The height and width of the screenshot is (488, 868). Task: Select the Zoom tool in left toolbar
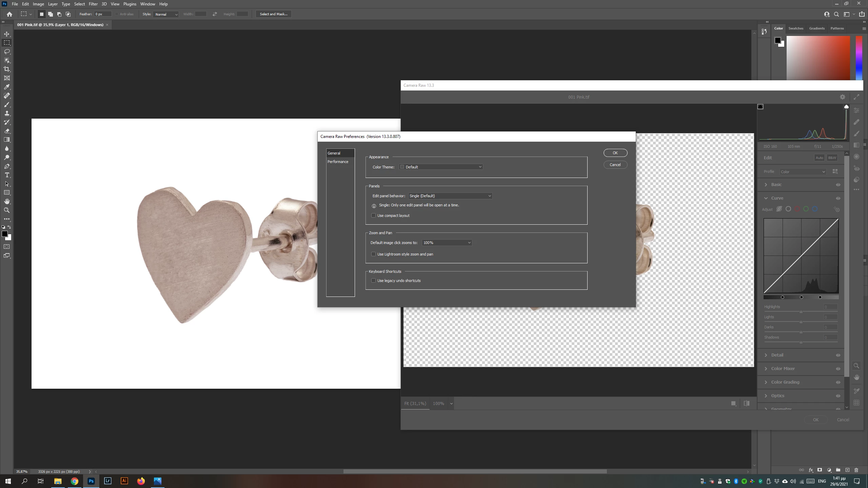(7, 210)
